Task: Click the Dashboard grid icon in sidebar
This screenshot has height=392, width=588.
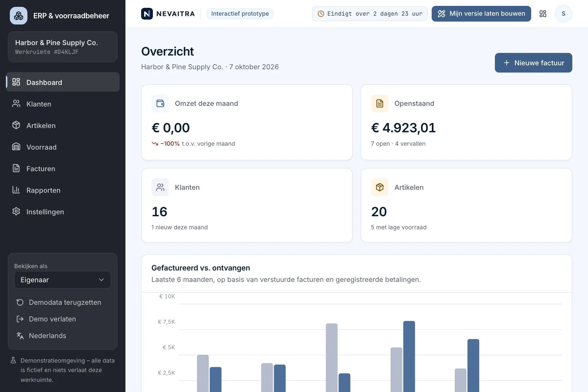Action: coord(16,82)
